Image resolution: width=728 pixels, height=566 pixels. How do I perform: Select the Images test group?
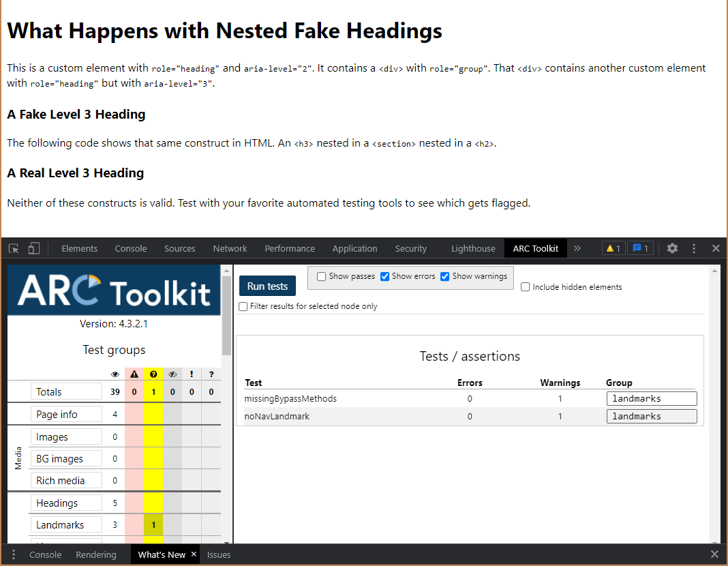(x=66, y=436)
